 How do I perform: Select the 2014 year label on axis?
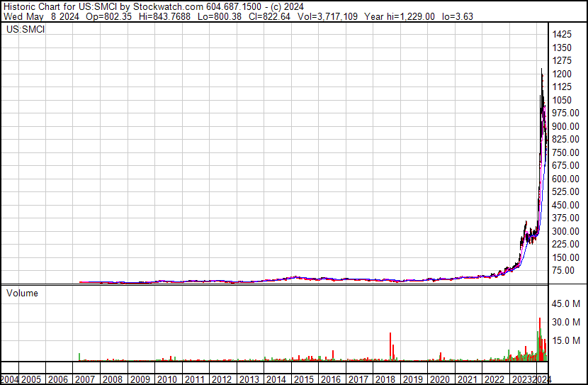click(276, 379)
